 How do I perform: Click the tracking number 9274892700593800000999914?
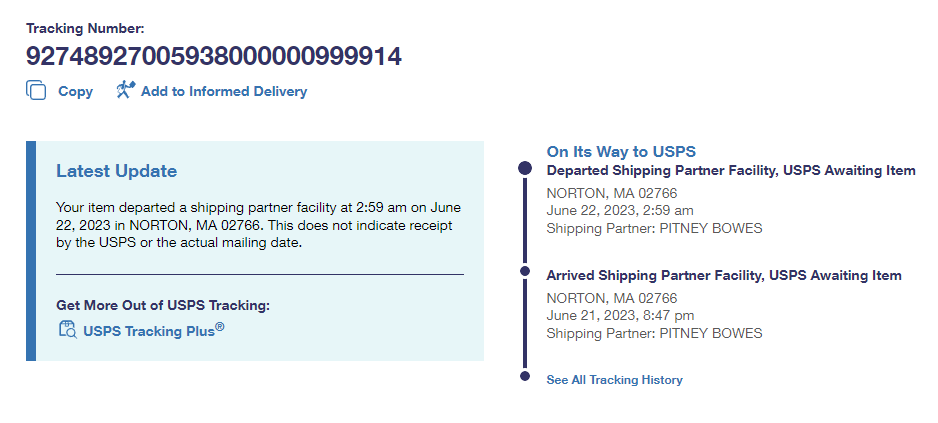click(x=214, y=55)
